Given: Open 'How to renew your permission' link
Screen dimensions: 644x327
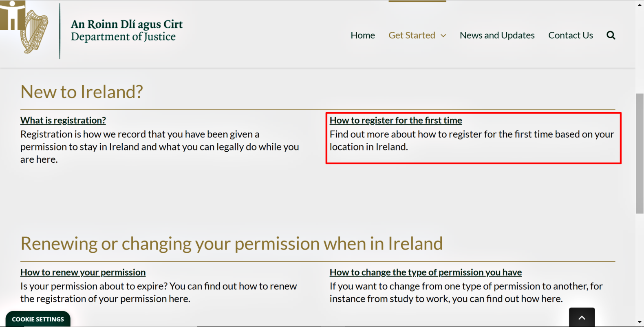Looking at the screenshot, I should (x=83, y=272).
